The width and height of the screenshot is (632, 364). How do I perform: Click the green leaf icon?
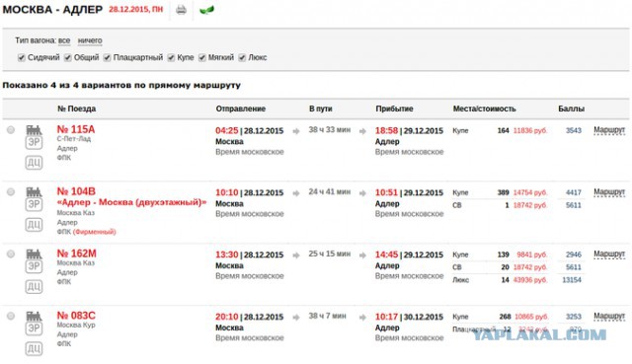tap(206, 9)
